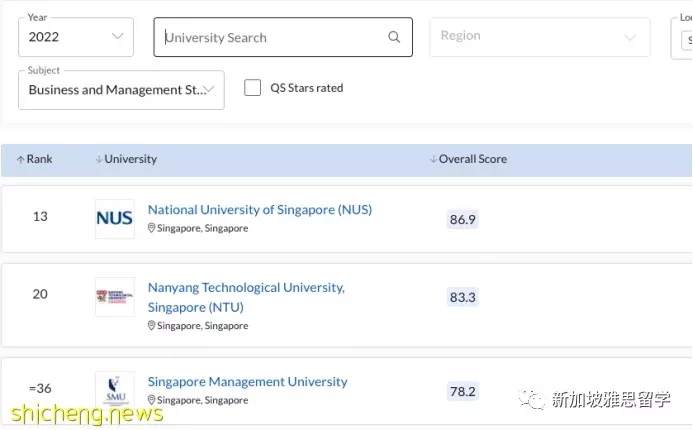Select the 86.9 score value
This screenshot has width=693, height=430.
tap(463, 219)
